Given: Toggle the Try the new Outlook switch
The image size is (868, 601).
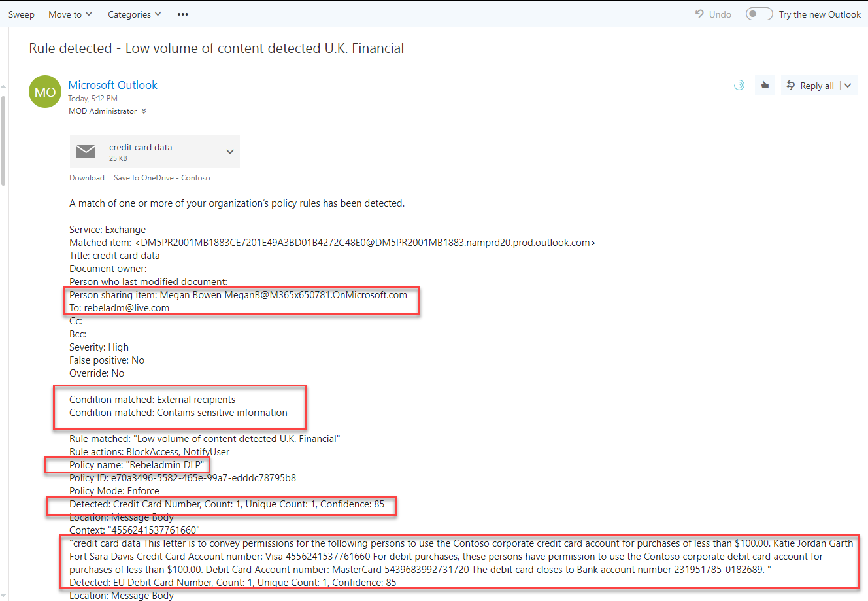Looking at the screenshot, I should click(759, 14).
